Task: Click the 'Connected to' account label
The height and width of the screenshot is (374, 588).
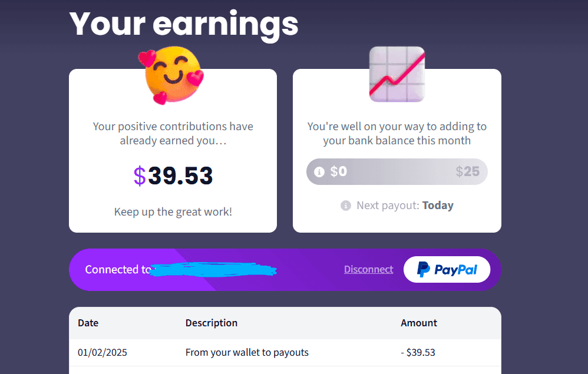Action: point(118,270)
